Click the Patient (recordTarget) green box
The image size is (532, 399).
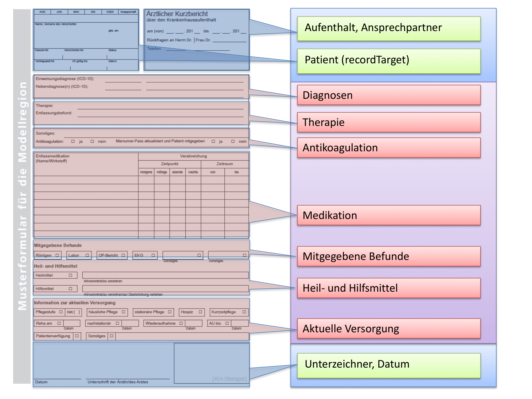click(389, 61)
